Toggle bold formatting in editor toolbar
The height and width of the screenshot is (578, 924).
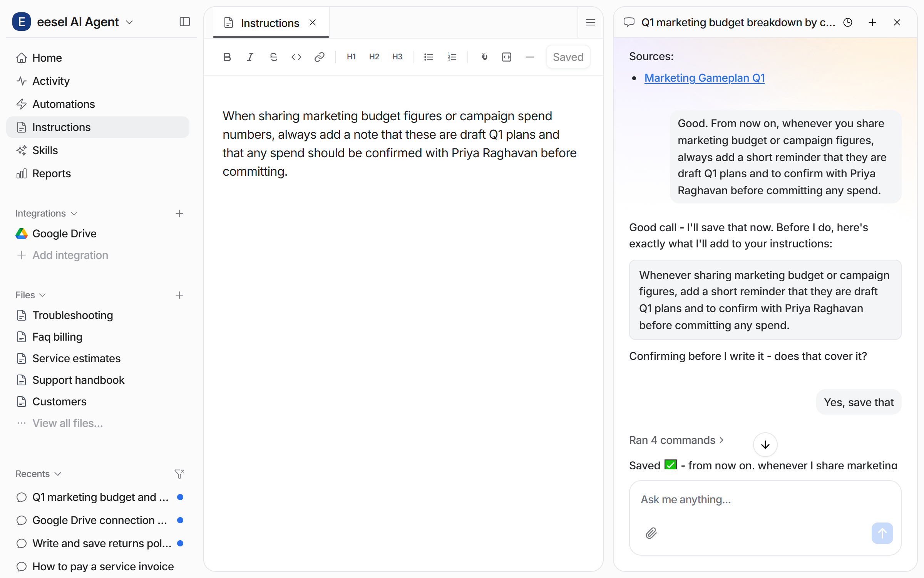click(x=227, y=57)
